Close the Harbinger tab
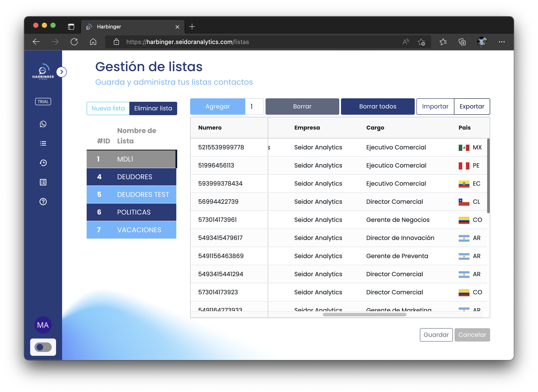The image size is (538, 392). click(x=177, y=27)
